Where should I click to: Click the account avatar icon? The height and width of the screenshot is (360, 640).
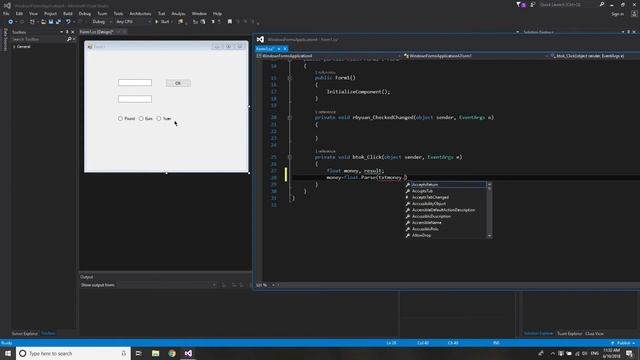point(634,14)
